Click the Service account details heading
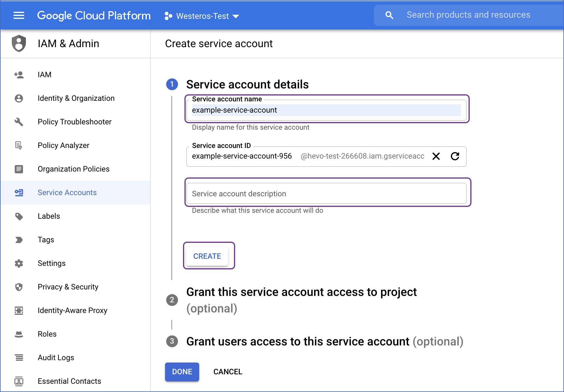Screen dimensions: 564x392 [x=248, y=84]
